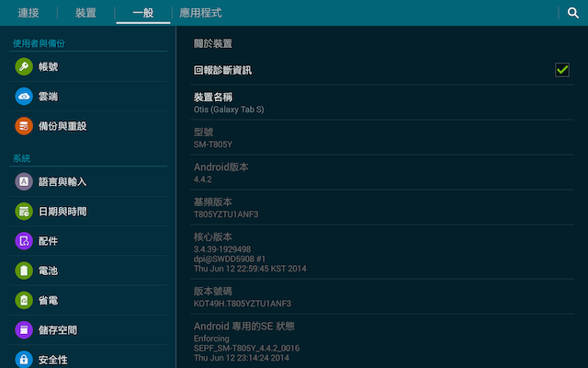The width and height of the screenshot is (588, 368).
Task: Open 語言與輸入 settings label
Action: pyautogui.click(x=62, y=182)
